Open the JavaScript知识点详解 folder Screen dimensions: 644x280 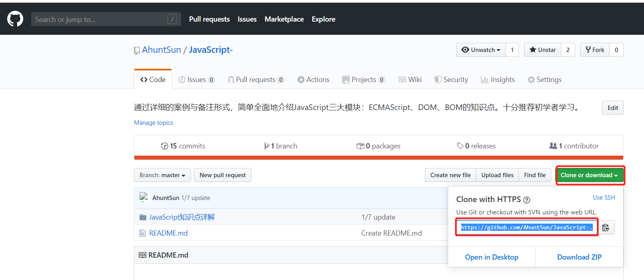tap(182, 217)
